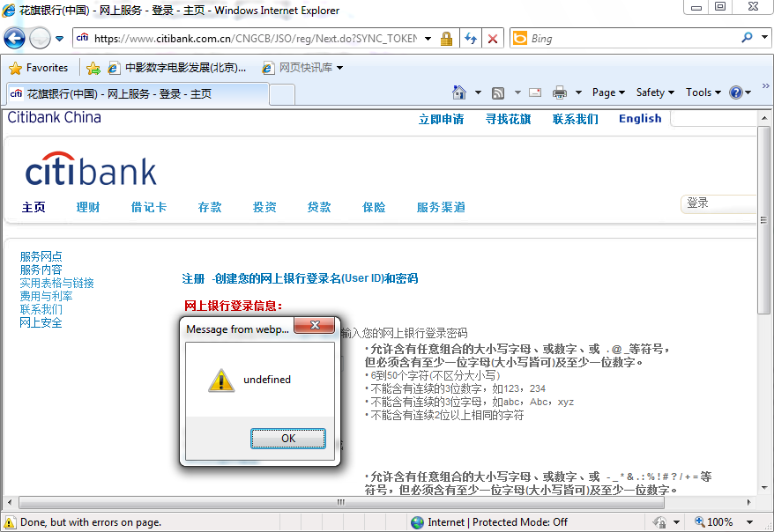Select the 花旗银行(中国) browser tab
The width and height of the screenshot is (774, 532).
[x=138, y=93]
